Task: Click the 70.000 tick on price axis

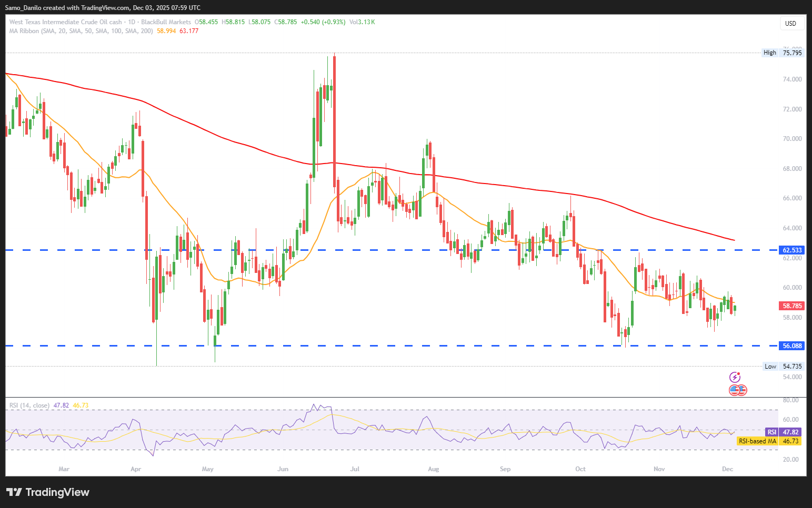Action: [x=792, y=139]
